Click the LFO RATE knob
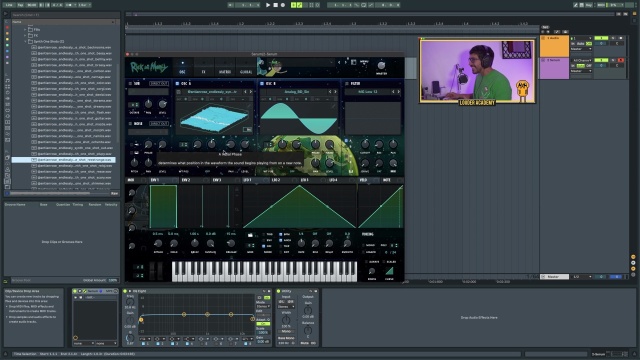Screen dimensions: 640x360 [301, 243]
